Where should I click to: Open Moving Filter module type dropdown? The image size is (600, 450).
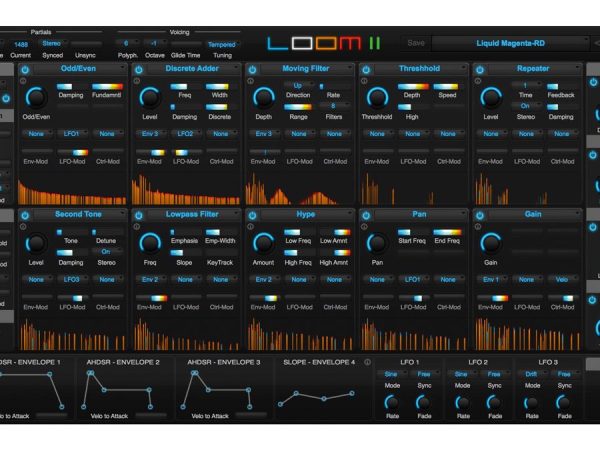click(x=307, y=69)
